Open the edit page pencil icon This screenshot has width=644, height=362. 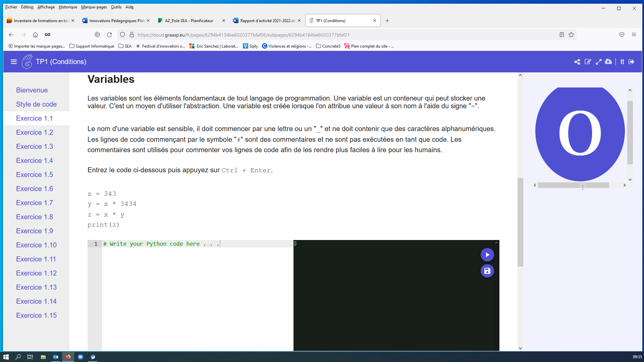[588, 62]
